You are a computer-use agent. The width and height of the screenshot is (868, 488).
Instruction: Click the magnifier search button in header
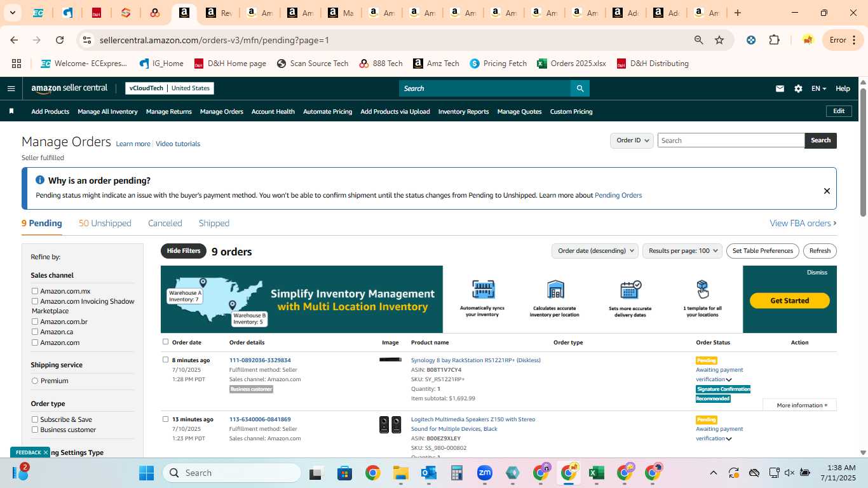pyautogui.click(x=580, y=88)
